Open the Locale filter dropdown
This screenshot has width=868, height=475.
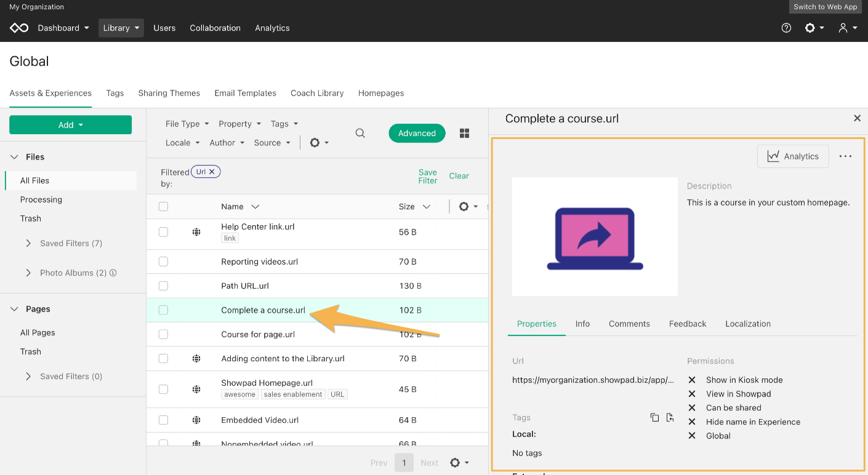(x=182, y=143)
